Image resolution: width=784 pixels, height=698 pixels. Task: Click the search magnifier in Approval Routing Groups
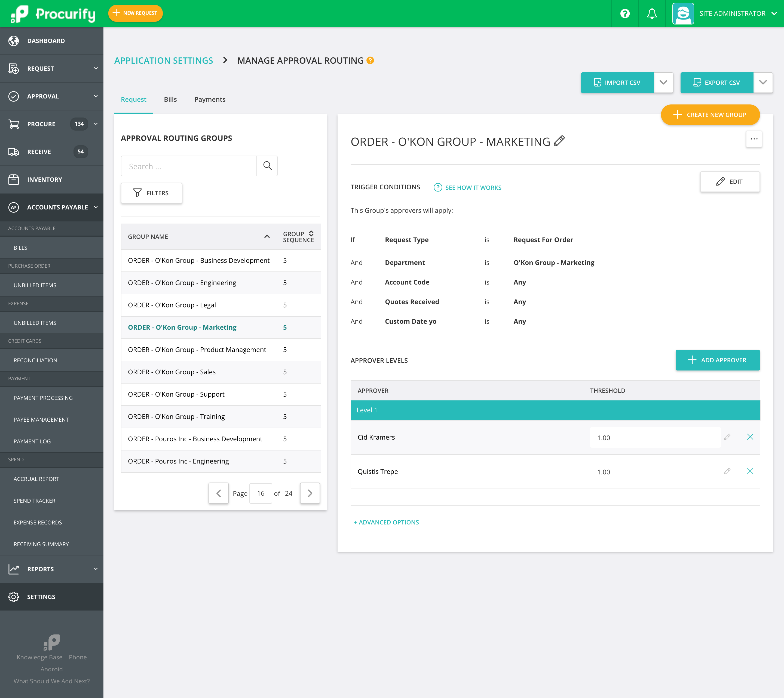coord(267,166)
